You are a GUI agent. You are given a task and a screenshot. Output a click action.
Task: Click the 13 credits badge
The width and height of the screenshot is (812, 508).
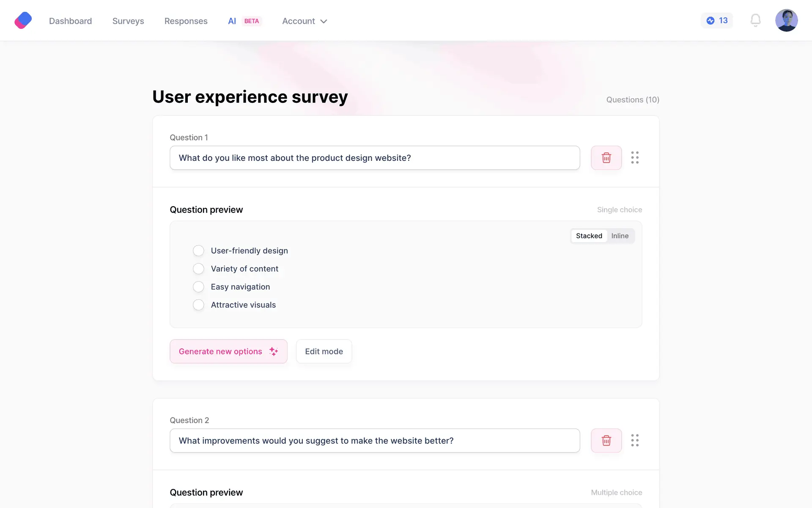coord(717,20)
